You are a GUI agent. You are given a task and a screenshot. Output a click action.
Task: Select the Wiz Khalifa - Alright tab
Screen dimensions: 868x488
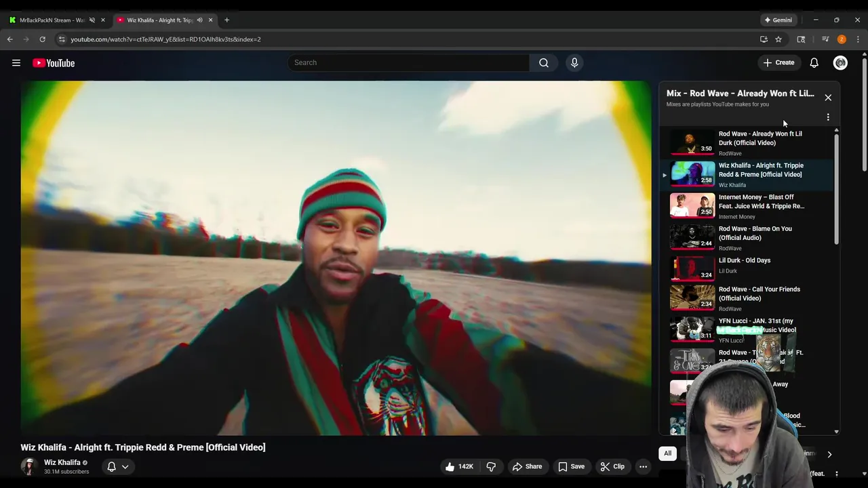tap(165, 20)
